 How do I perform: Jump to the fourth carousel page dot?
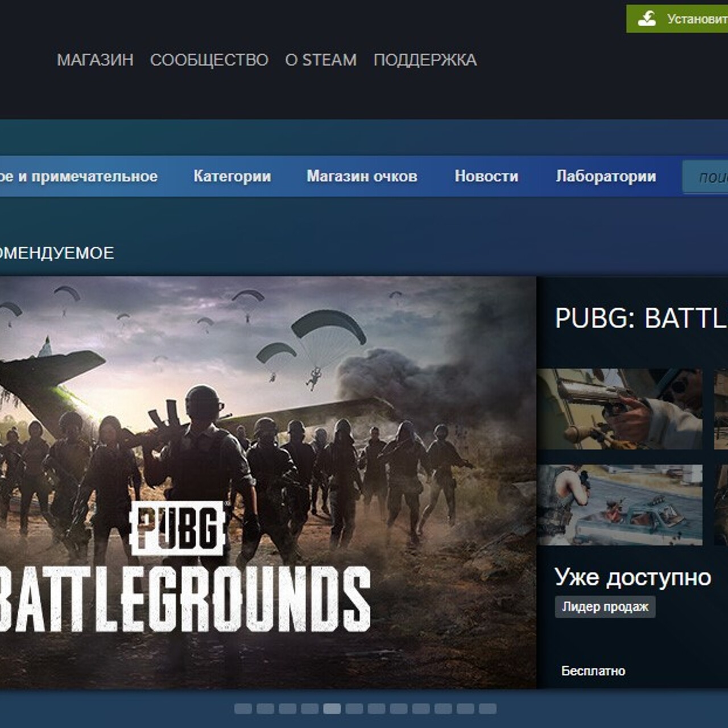pos(309,709)
